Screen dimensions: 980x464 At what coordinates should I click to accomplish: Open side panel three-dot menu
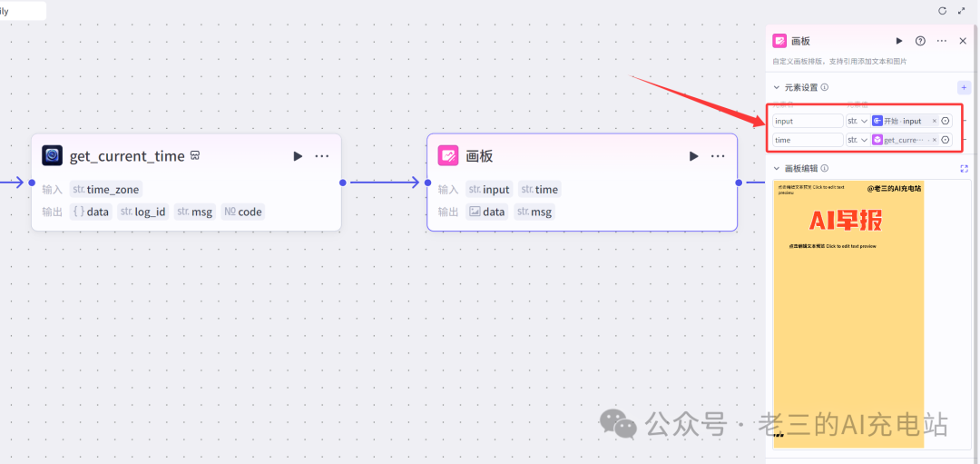pos(941,41)
